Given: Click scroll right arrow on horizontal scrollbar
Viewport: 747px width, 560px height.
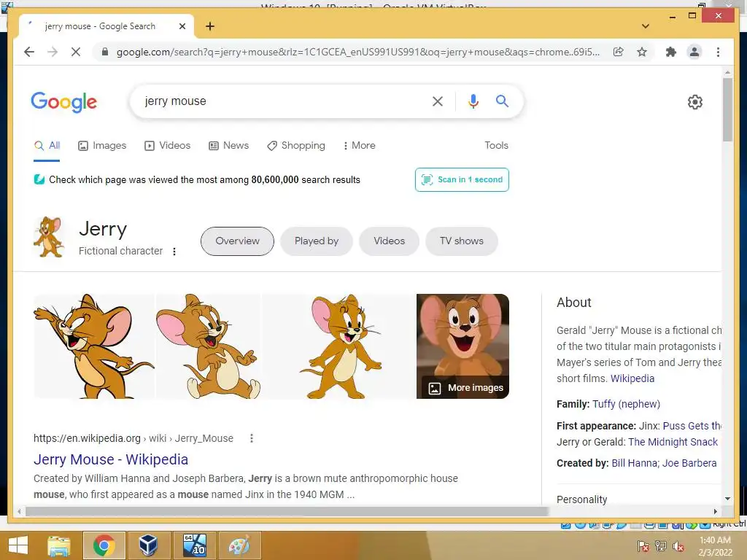Looking at the screenshot, I should (x=715, y=511).
